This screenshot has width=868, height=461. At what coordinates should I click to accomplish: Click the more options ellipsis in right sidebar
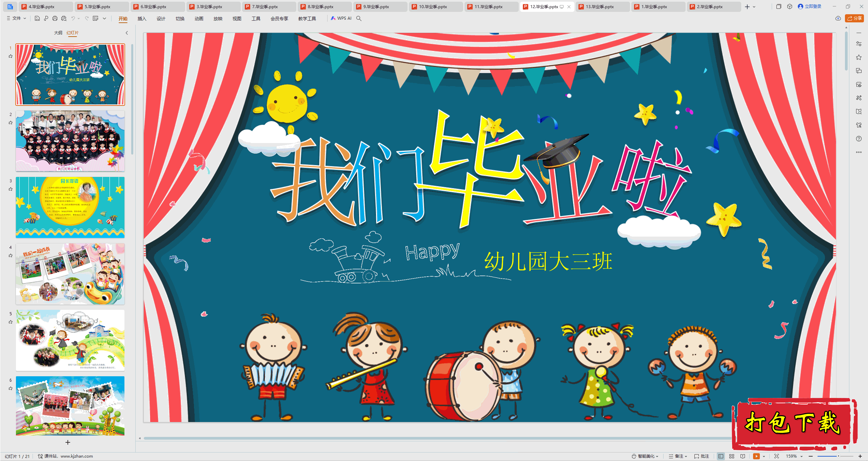point(859,152)
